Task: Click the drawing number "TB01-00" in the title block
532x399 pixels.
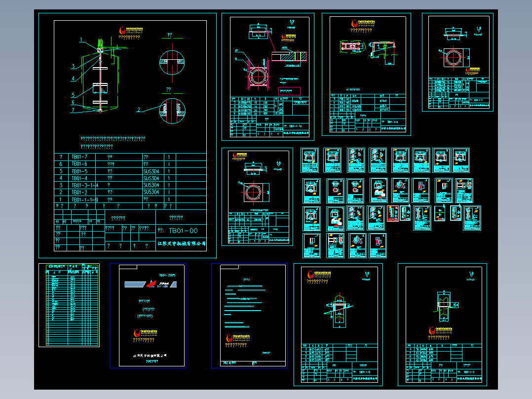Action: coord(183,231)
